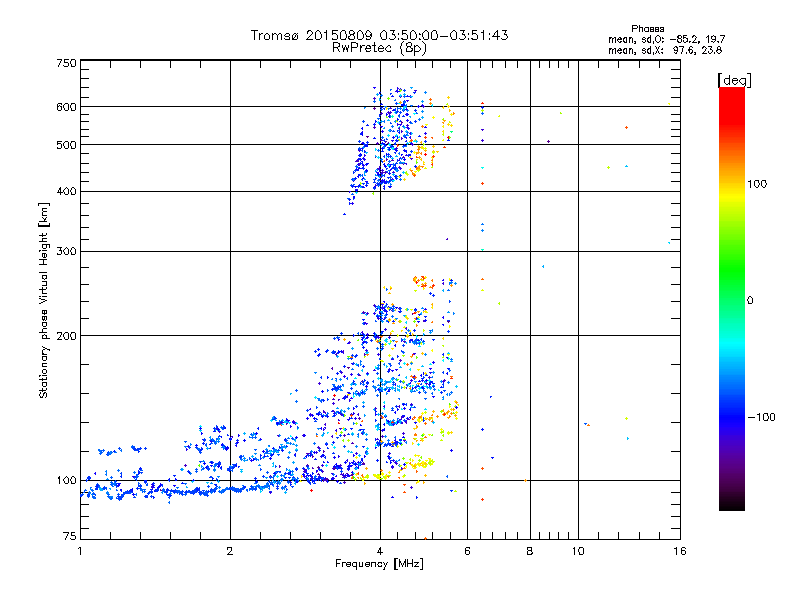Click the y-axis label '75'
Screen dimensions: 800x600
pyautogui.click(x=69, y=536)
